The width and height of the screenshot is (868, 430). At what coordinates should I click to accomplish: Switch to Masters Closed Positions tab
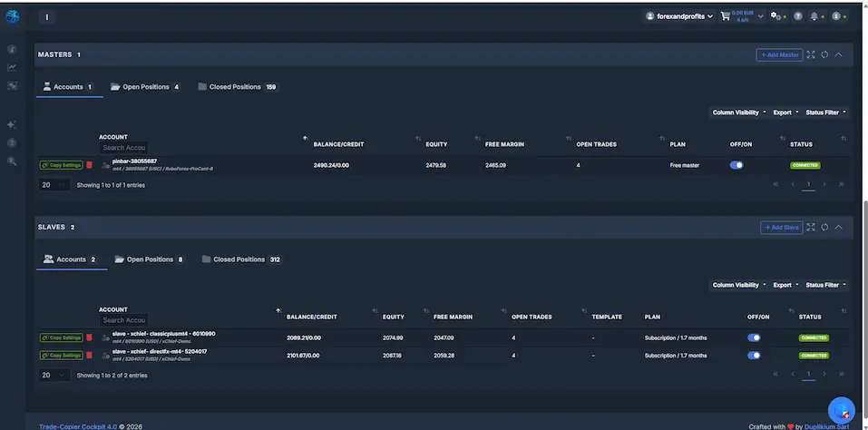coord(238,87)
